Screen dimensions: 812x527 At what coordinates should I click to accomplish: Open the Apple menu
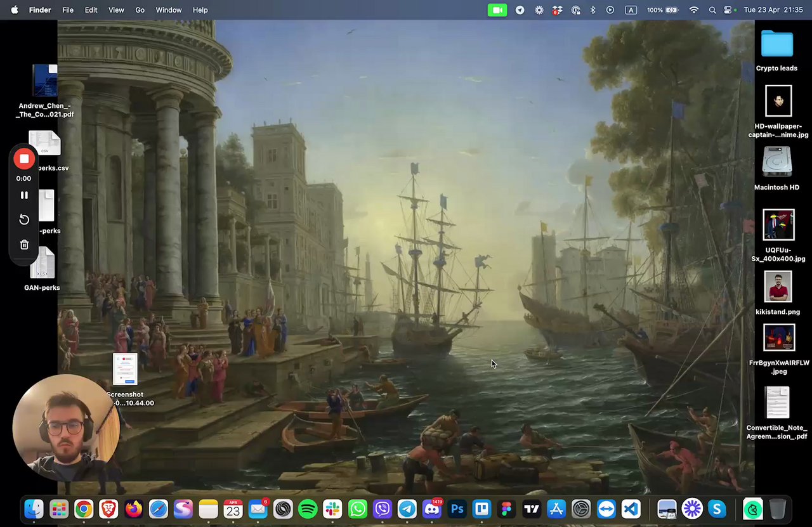click(14, 10)
